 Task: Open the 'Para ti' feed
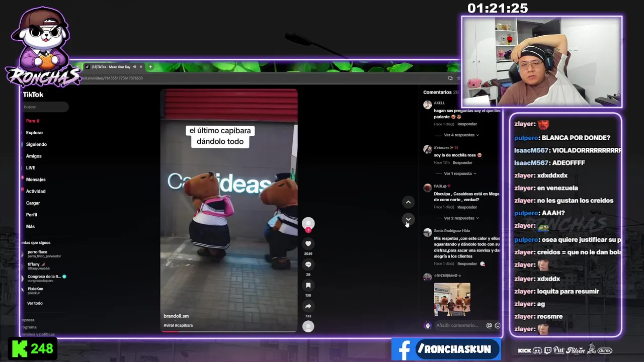pos(33,121)
